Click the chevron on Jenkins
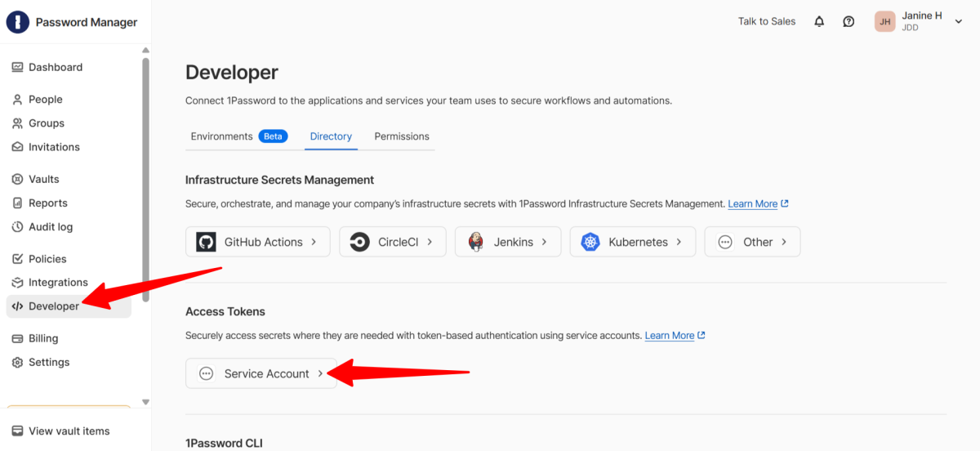Screen dimensions: 980x451 point(545,242)
